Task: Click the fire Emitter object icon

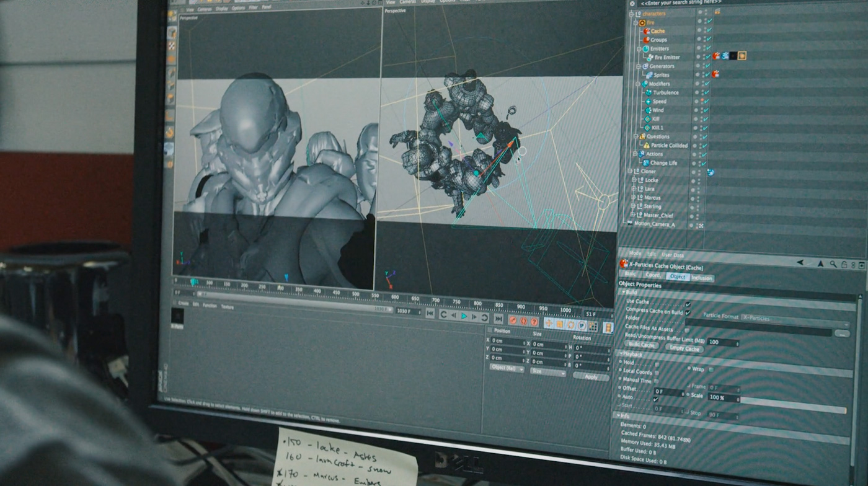Action: tap(650, 57)
